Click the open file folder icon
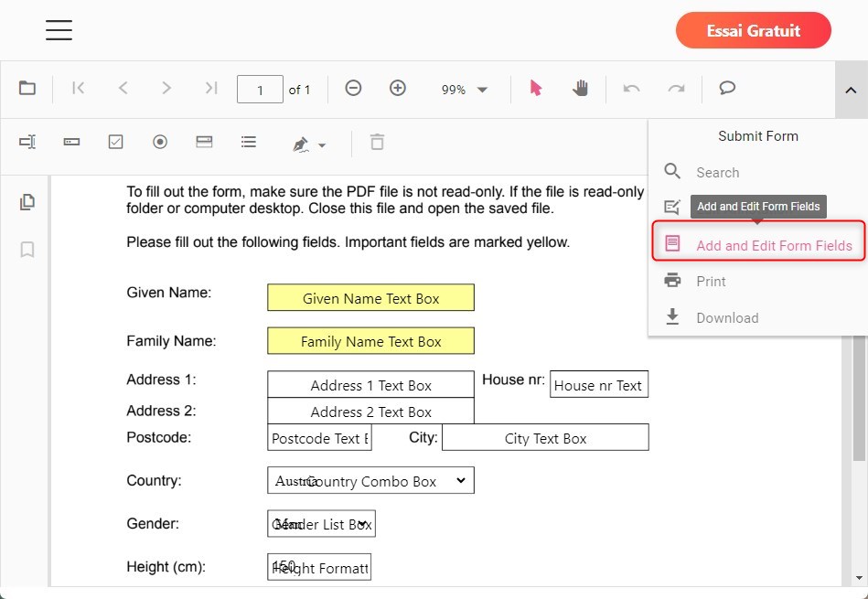This screenshot has width=868, height=599. point(27,89)
